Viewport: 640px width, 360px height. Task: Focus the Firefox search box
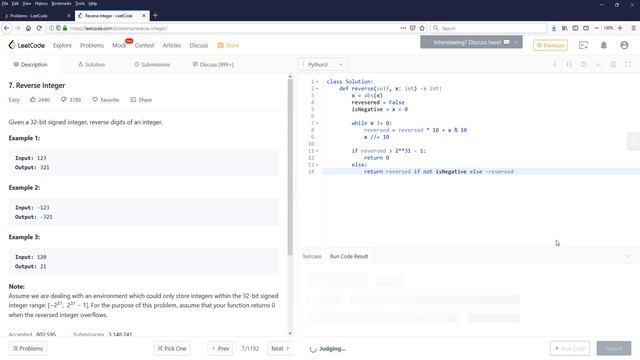click(x=489, y=28)
